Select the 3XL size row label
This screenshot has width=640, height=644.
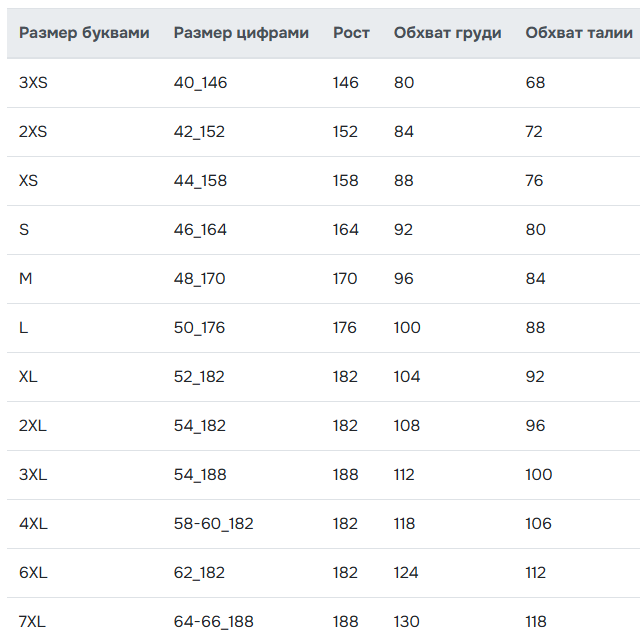point(33,475)
